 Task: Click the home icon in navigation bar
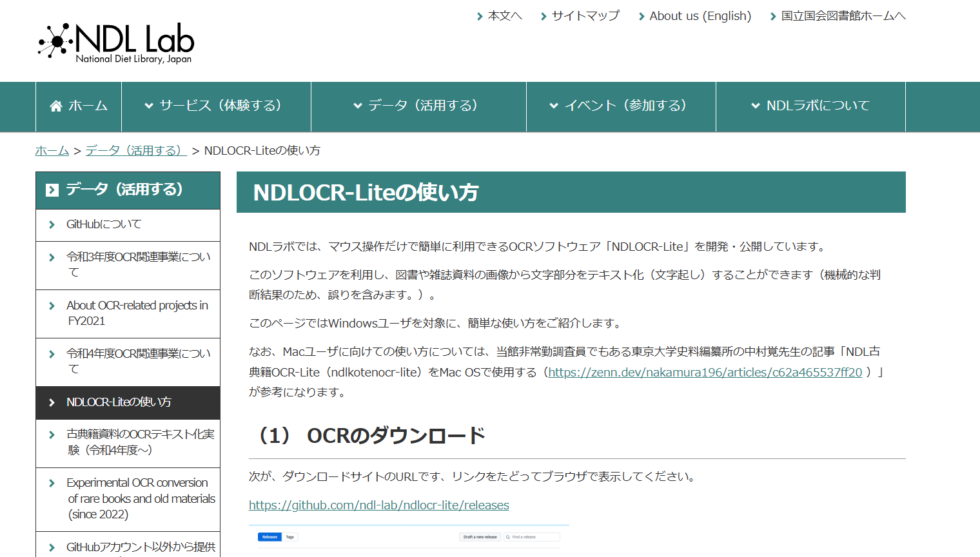pos(56,106)
